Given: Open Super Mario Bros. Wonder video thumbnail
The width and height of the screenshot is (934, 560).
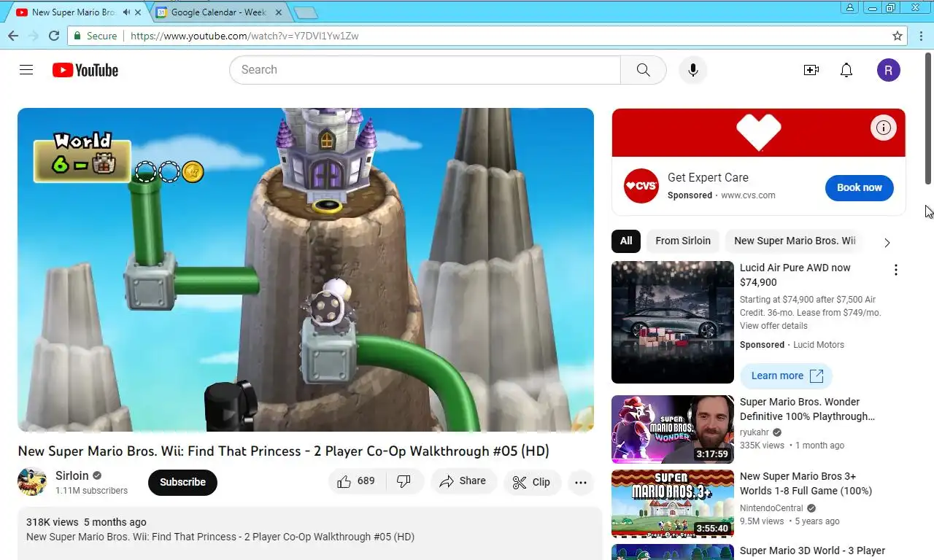Looking at the screenshot, I should tap(673, 429).
